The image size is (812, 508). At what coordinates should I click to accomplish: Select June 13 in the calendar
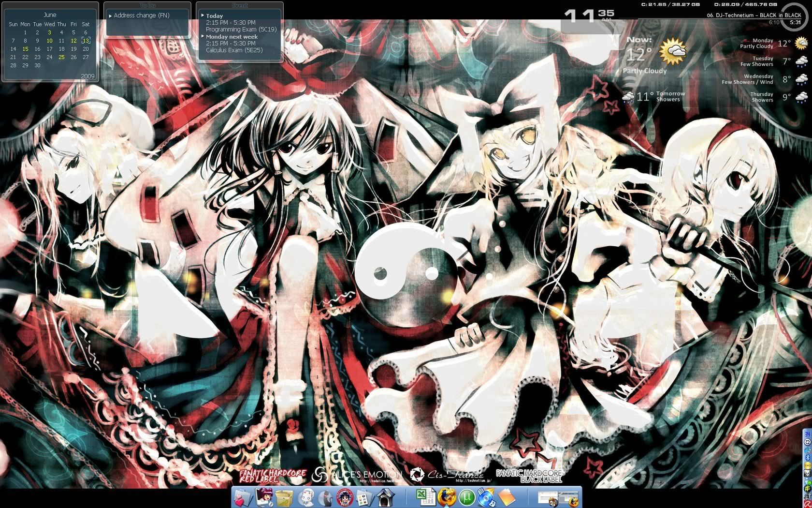pyautogui.click(x=86, y=41)
